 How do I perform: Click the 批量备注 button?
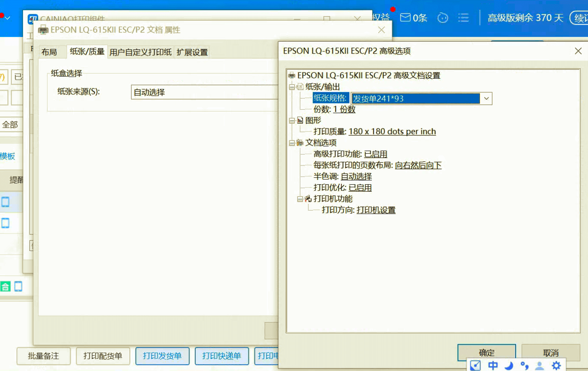(43, 356)
